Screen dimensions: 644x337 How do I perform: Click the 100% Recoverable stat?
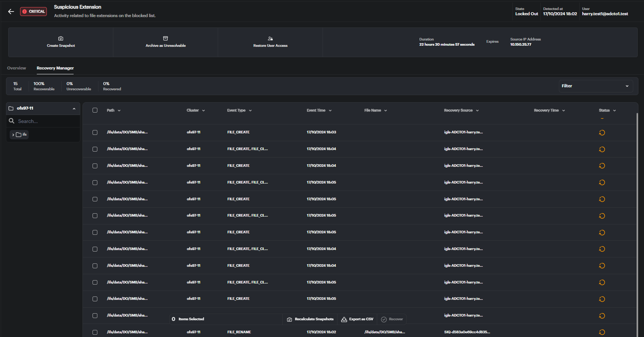[44, 86]
